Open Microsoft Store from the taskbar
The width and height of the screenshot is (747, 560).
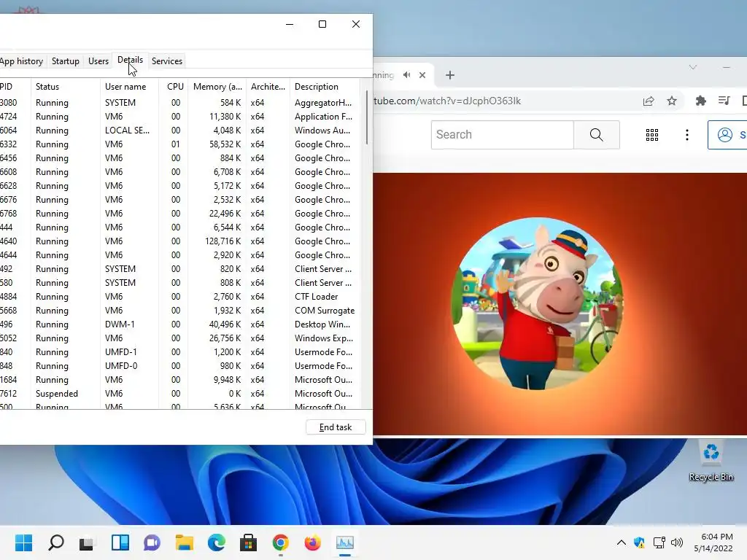(x=248, y=542)
